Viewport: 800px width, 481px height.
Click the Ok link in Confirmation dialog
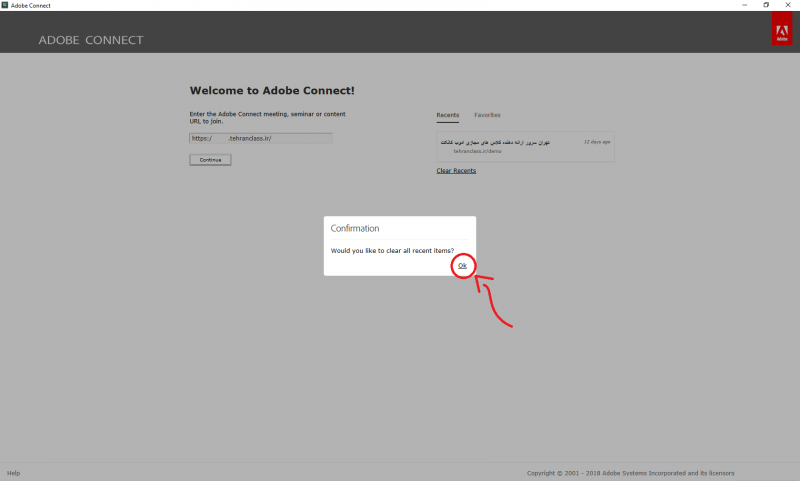462,265
